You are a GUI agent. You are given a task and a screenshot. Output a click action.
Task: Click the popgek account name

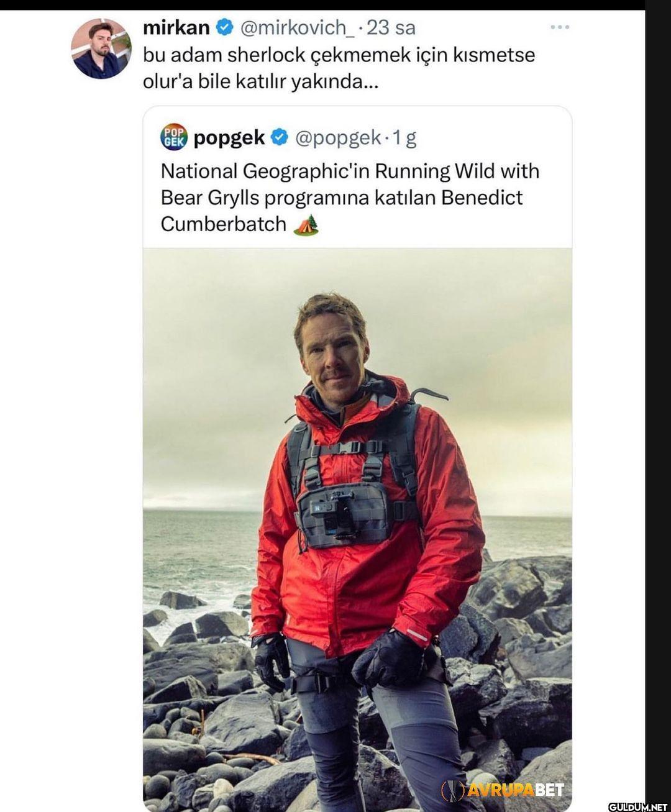[x=229, y=137]
